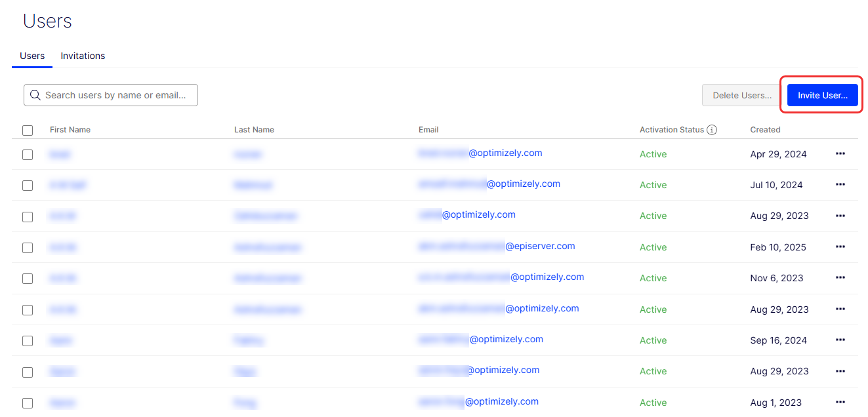Open actions menu for Feb 10, 2025 user
The width and height of the screenshot is (868, 417).
[840, 247]
